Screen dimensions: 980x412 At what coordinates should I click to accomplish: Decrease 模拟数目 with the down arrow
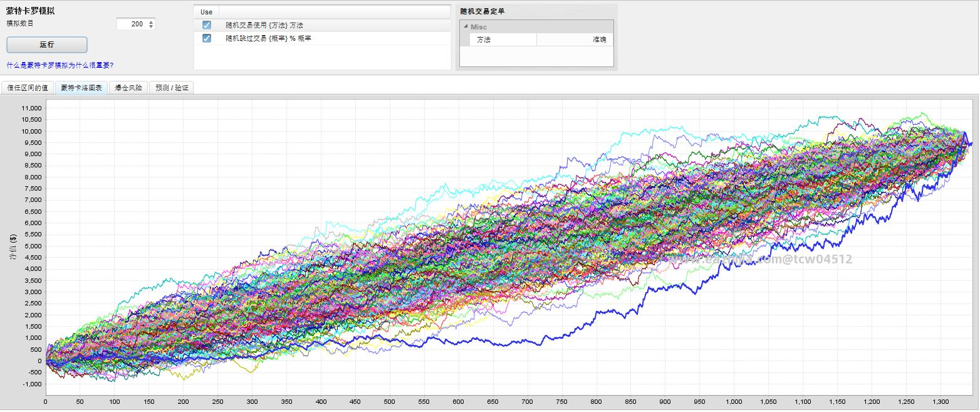click(151, 27)
